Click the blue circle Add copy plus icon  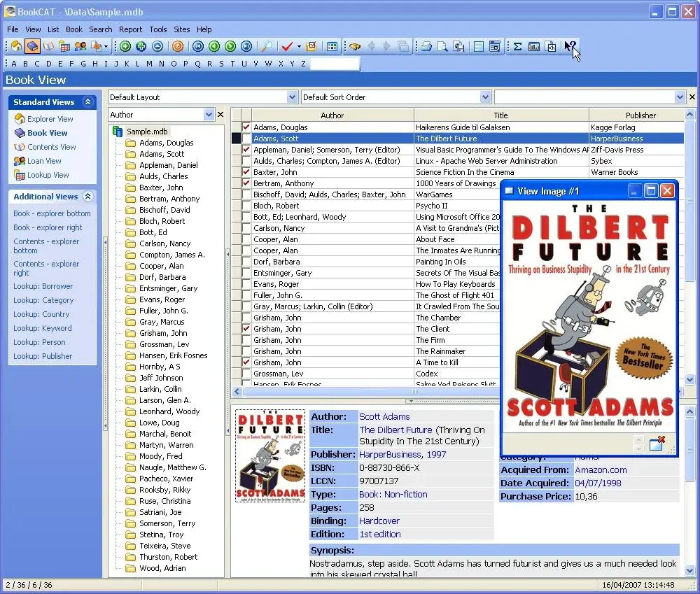click(x=141, y=46)
